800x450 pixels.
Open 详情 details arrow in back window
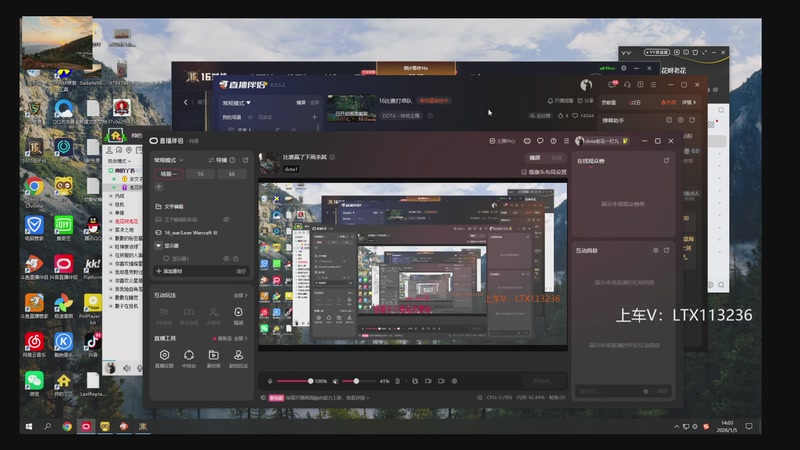tap(689, 103)
